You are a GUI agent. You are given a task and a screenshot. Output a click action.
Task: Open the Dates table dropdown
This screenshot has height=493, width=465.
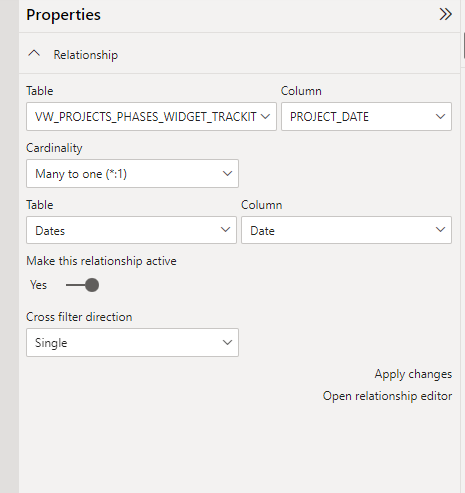131,230
